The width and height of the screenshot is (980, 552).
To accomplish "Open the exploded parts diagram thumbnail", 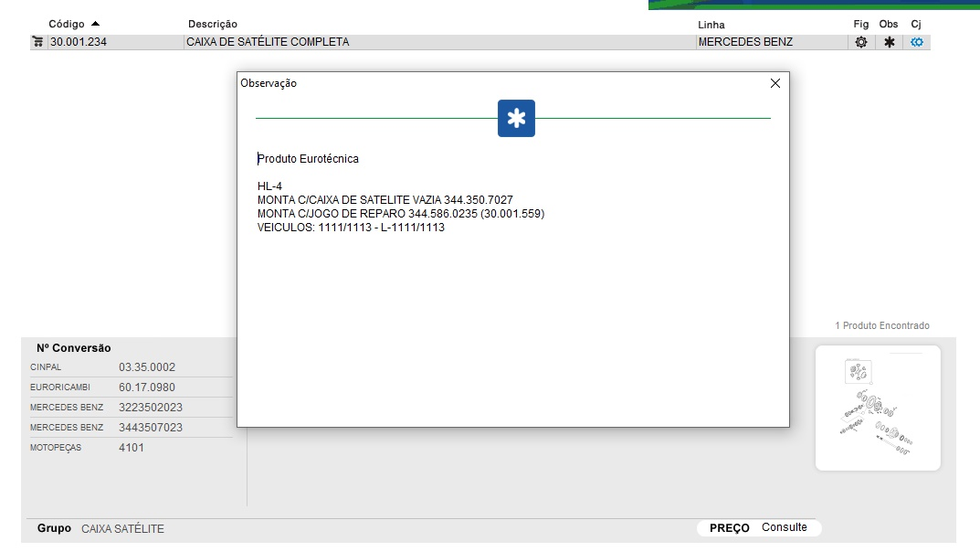I will [x=877, y=408].
